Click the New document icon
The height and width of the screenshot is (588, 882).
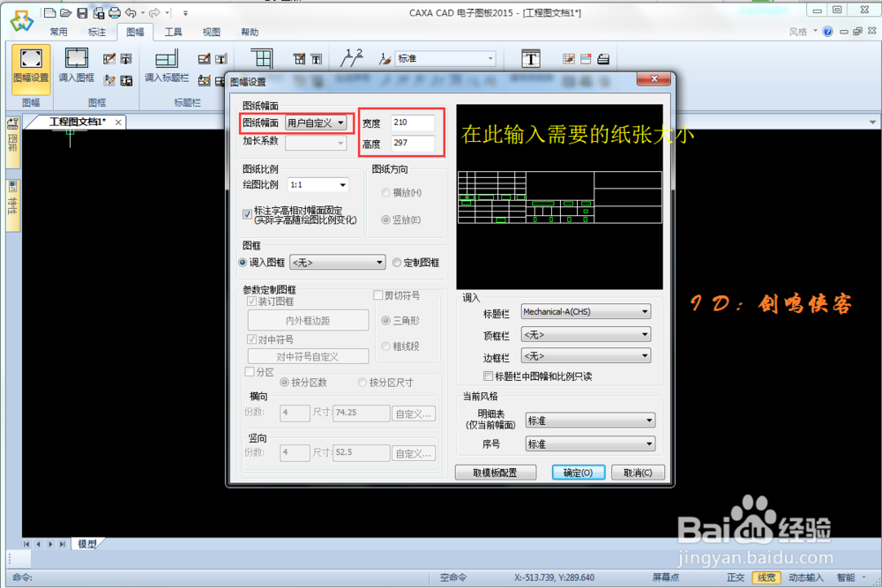click(49, 12)
